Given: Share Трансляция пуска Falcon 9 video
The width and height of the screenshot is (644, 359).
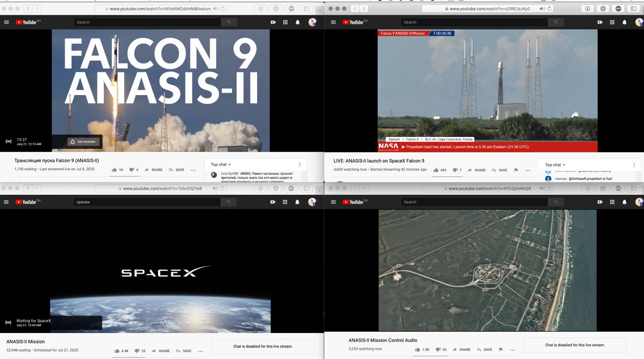Looking at the screenshot, I should click(x=153, y=170).
